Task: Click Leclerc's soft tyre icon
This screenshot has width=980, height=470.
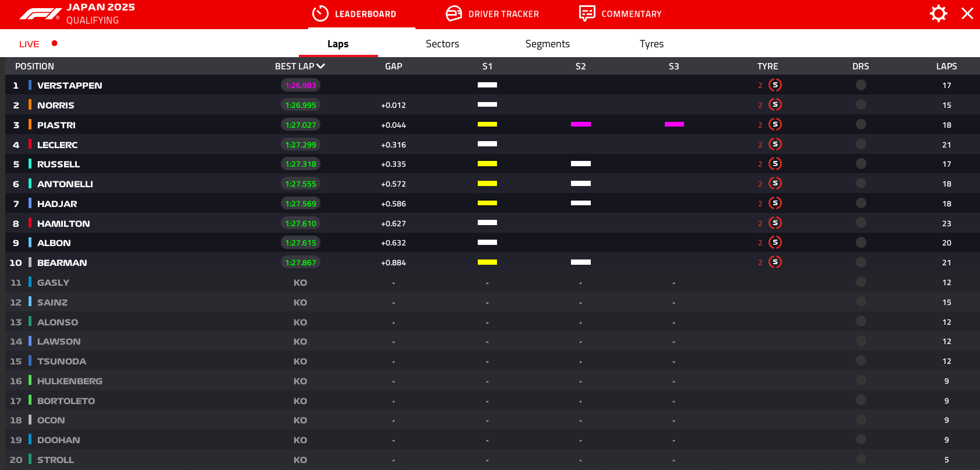Action: [x=775, y=145]
